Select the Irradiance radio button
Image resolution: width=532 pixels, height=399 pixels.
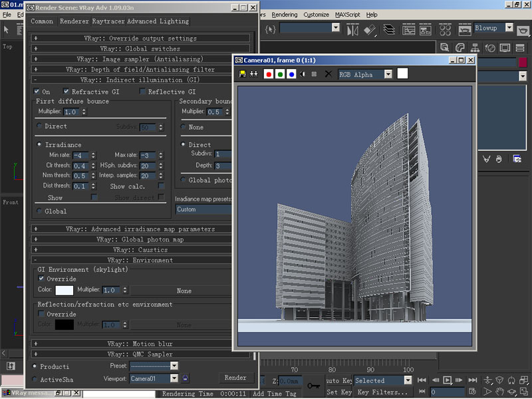(39, 144)
